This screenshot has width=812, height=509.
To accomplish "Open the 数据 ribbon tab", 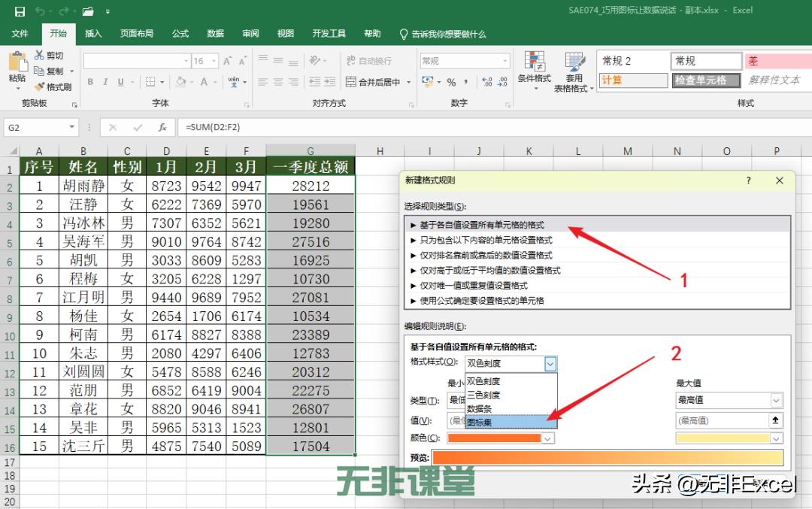I will click(215, 34).
